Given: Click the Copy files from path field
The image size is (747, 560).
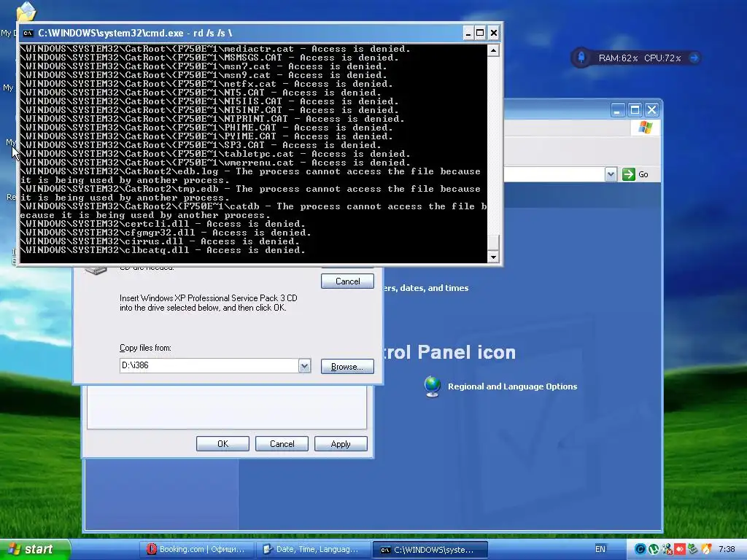Looking at the screenshot, I should [x=209, y=366].
